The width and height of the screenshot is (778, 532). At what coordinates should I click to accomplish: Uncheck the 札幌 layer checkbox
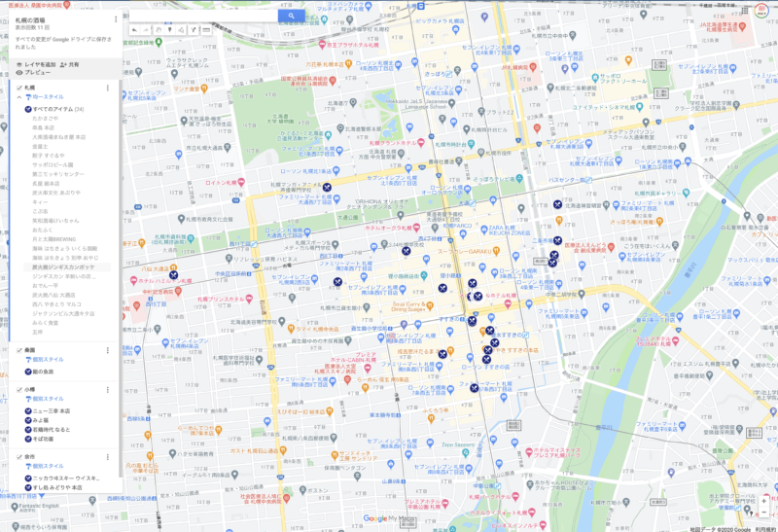click(19, 88)
